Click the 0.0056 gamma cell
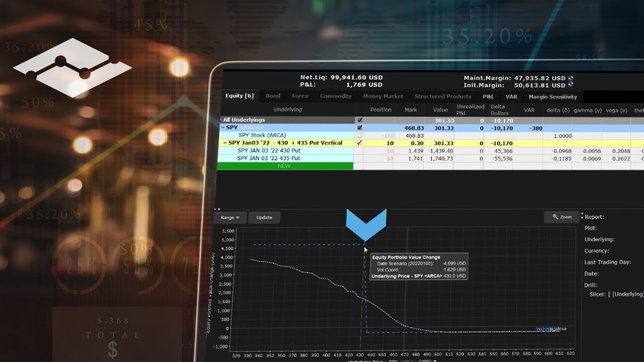The height and width of the screenshot is (362, 644). click(592, 151)
